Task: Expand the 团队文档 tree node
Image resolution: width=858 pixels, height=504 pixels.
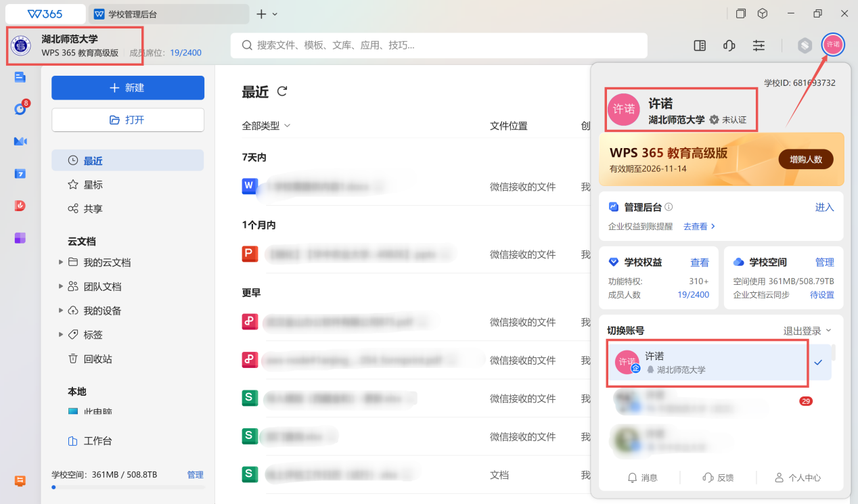Action: click(62, 287)
